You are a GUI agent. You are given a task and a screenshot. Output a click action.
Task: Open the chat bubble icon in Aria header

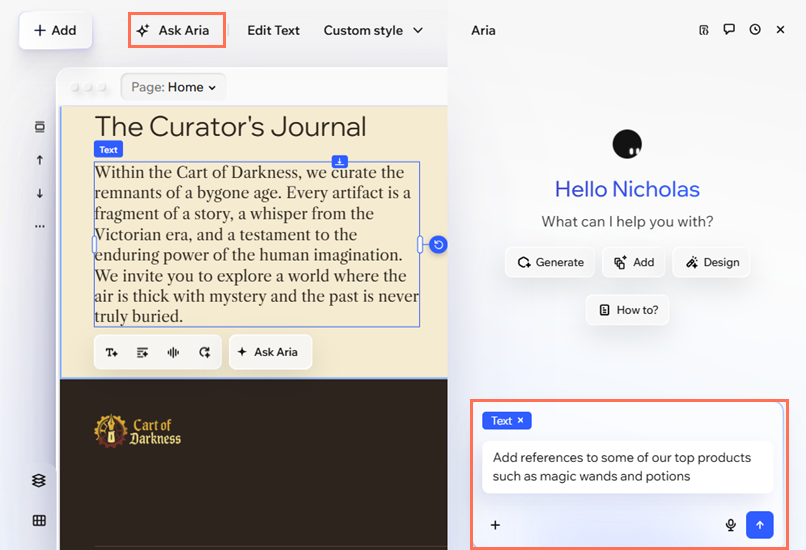[x=729, y=29]
